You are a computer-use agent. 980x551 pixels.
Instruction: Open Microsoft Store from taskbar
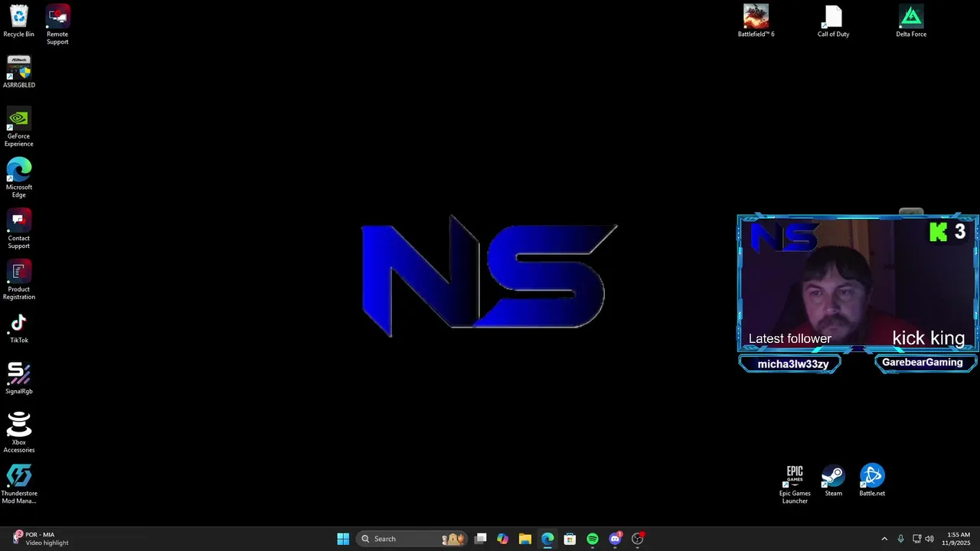click(x=570, y=539)
